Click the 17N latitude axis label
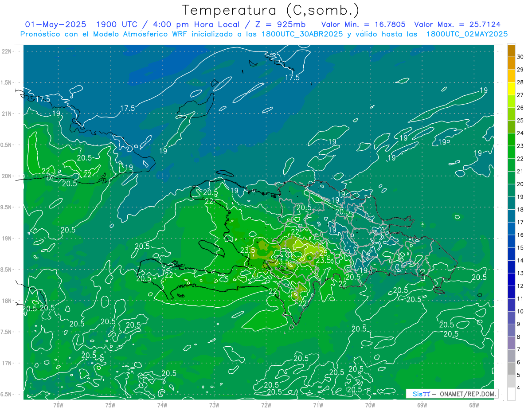 [x=7, y=363]
